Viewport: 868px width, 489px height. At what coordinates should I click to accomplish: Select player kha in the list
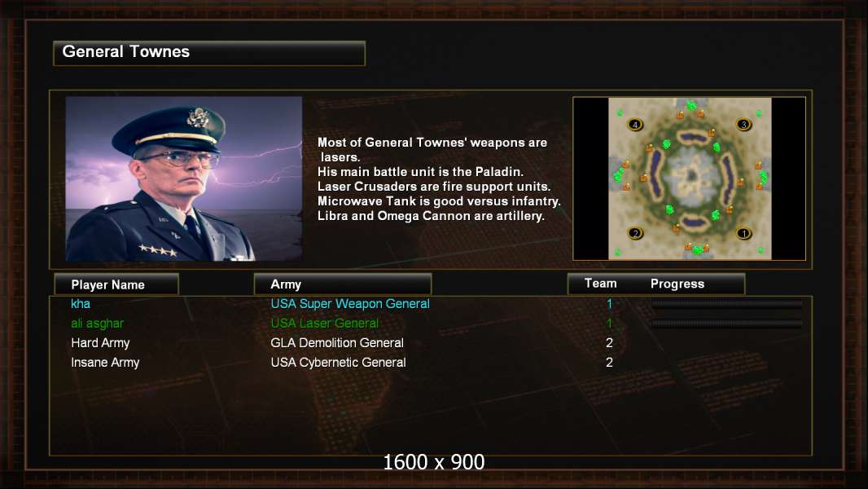(x=81, y=303)
